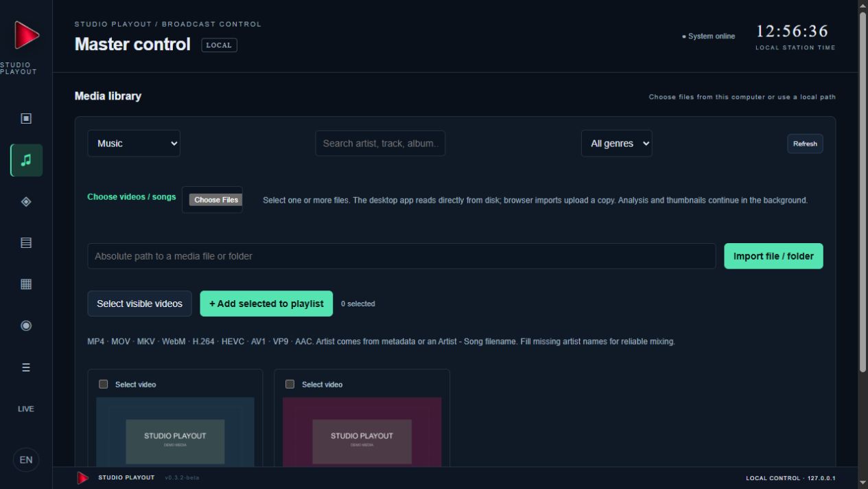Open the list rows sidebar icon
Screen dimensions: 868x489
coord(26,242)
